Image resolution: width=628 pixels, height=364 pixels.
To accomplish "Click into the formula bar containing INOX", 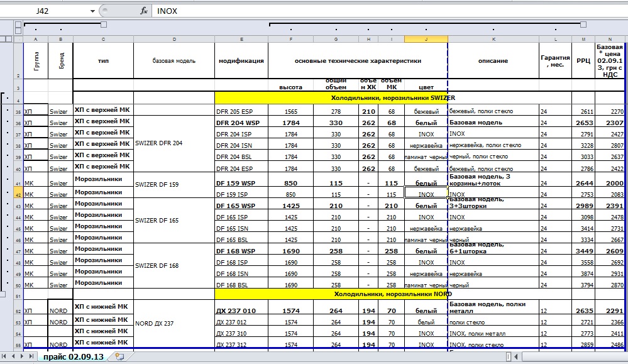I will (388, 11).
